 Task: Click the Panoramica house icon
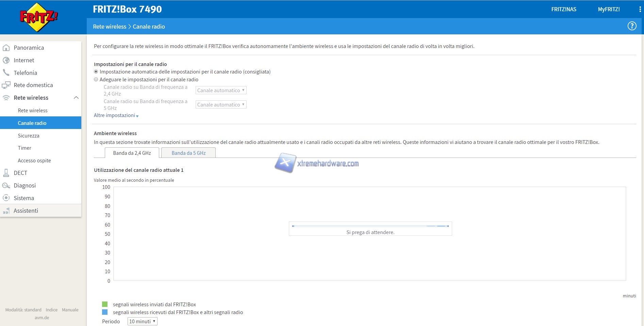(6, 48)
